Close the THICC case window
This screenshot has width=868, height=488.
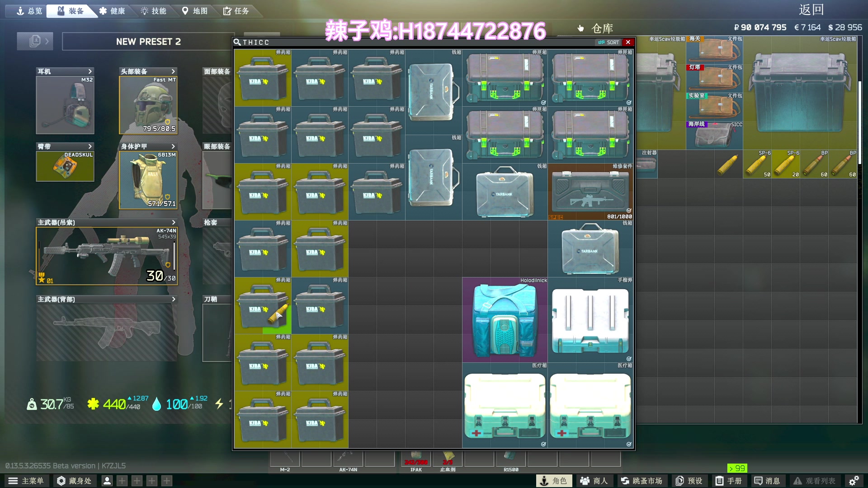628,42
